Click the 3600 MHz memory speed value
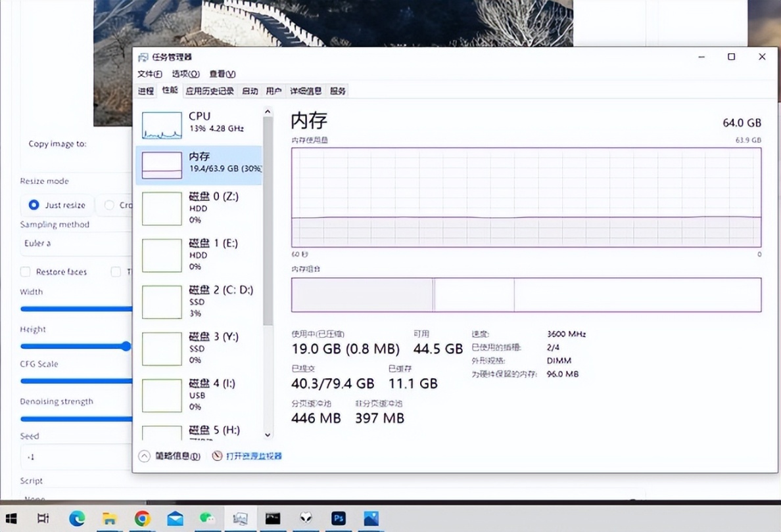Image resolution: width=781 pixels, height=532 pixels. click(x=566, y=334)
